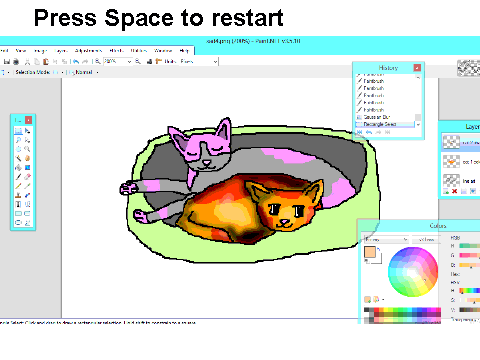The height and width of the screenshot is (360, 480).
Task: Select the Lasso Select tool
Action: tap(18, 140)
